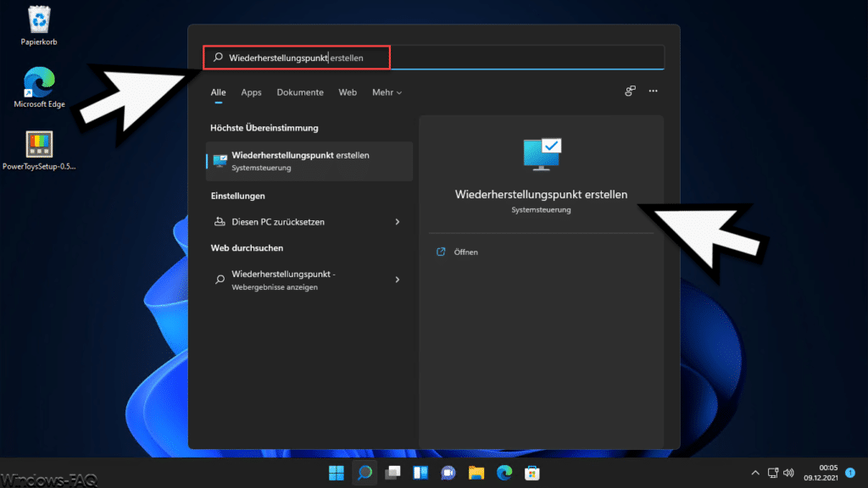
Task: Click Öffnen to open the control panel item
Action: 465,252
